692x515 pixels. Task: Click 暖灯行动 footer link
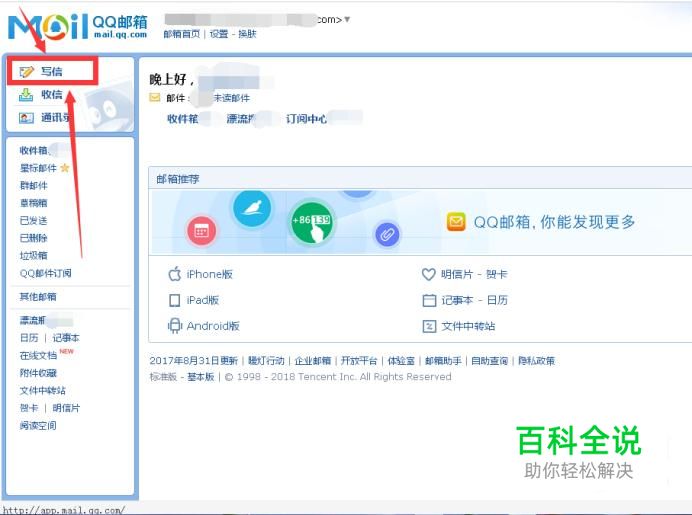pos(266,361)
